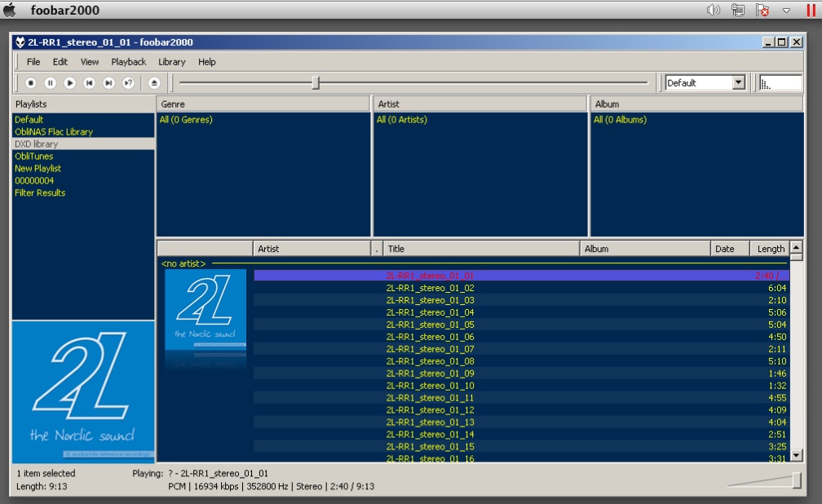Adjust the volume slider in status bar
822x504 pixels.
point(796,480)
